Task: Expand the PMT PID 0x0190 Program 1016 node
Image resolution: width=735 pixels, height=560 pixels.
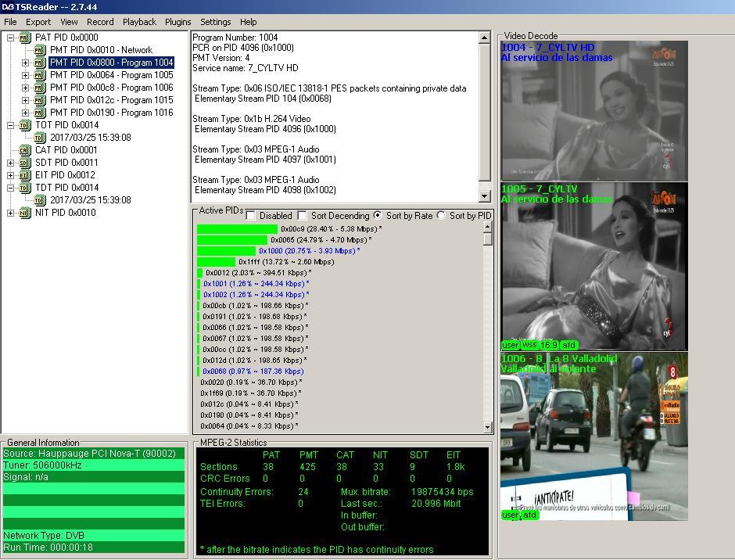Action: pos(25,113)
